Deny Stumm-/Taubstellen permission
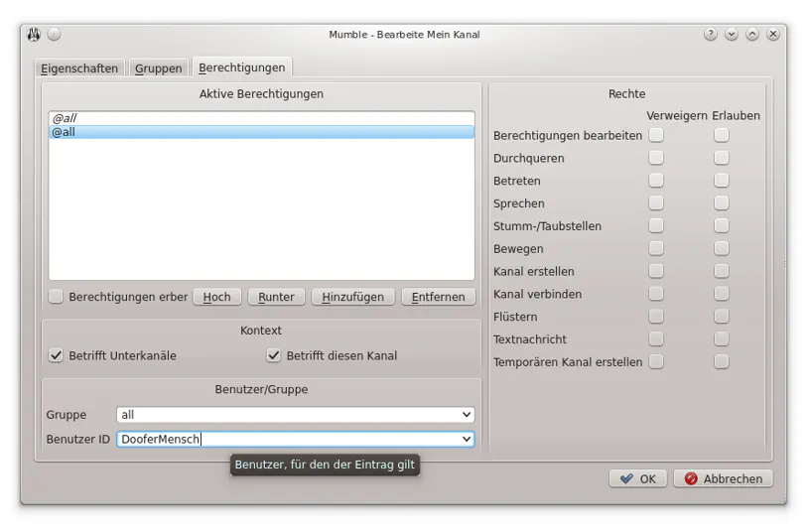810x532 pixels. (x=656, y=225)
